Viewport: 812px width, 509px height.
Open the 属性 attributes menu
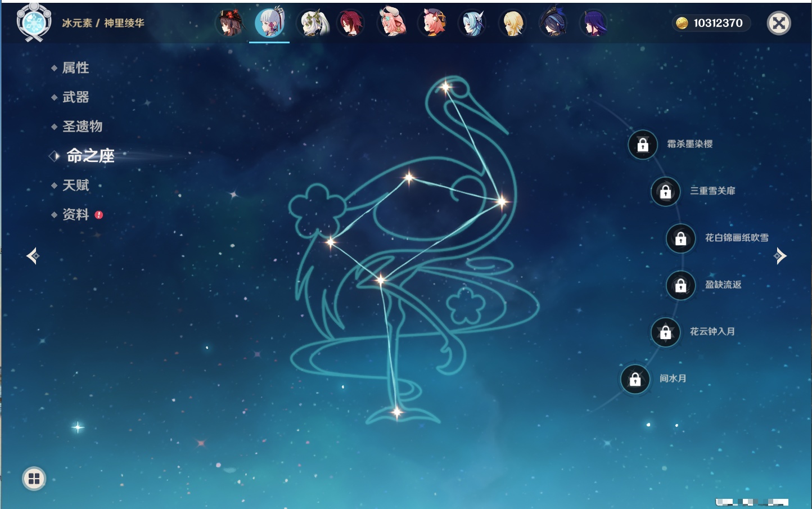pyautogui.click(x=75, y=68)
